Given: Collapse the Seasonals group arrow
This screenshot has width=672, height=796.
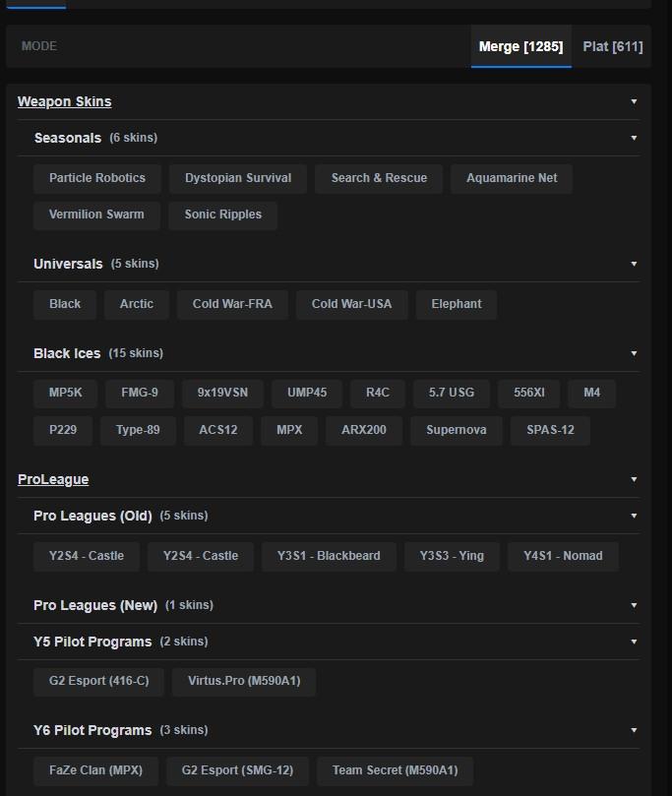Looking at the screenshot, I should [634, 138].
